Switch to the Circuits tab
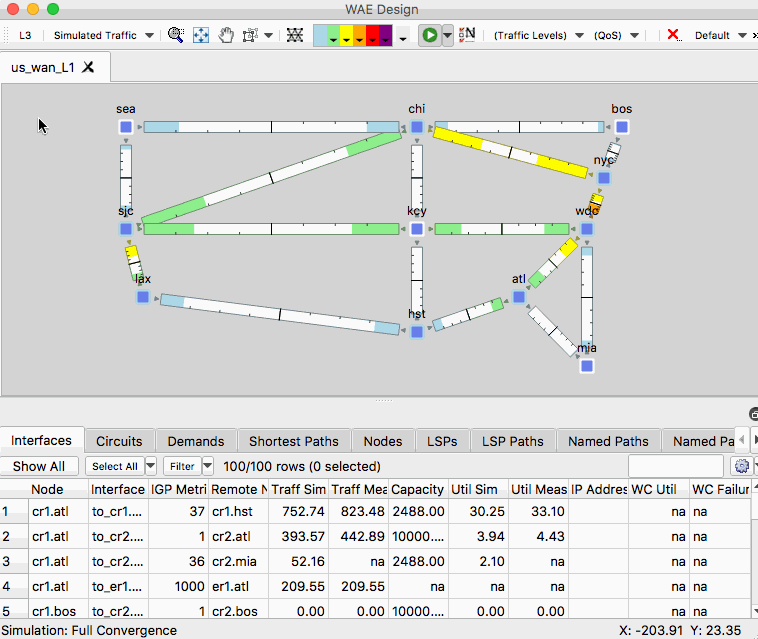Screen dimensions: 758x639 pyautogui.click(x=119, y=441)
